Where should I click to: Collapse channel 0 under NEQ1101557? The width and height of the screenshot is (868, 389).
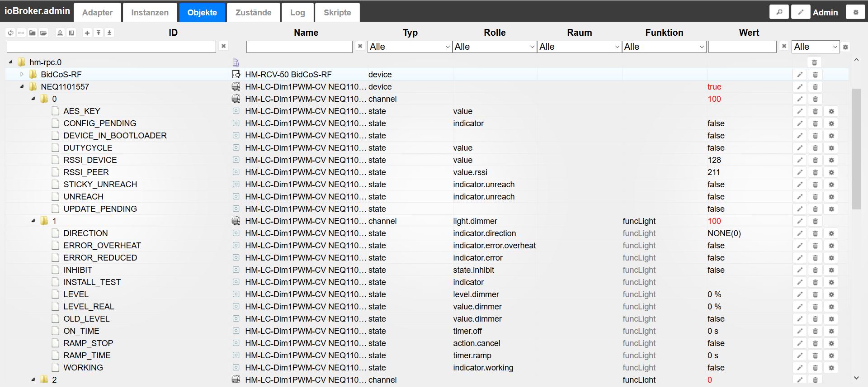pos(33,99)
